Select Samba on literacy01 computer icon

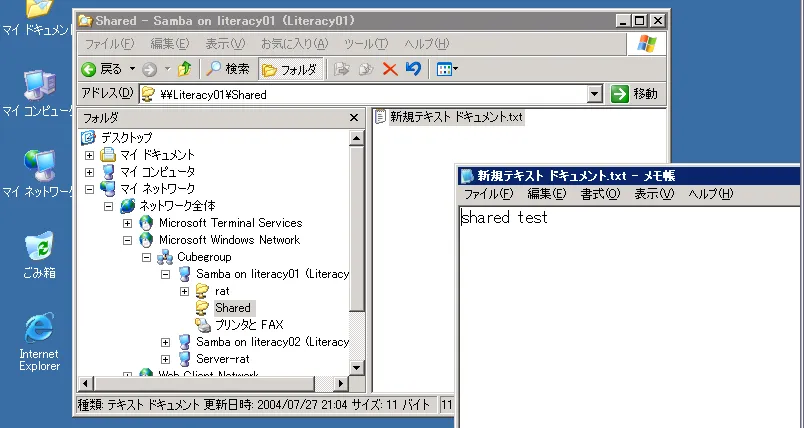185,274
